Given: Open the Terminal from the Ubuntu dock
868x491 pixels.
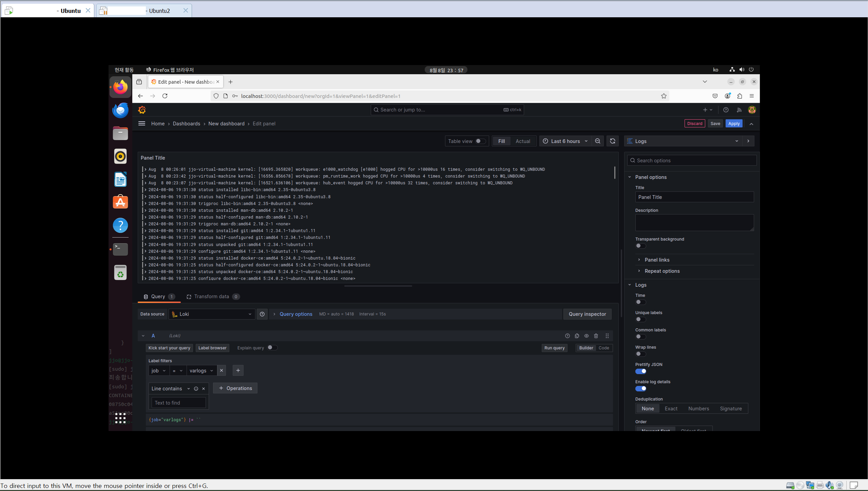Looking at the screenshot, I should coord(120,249).
